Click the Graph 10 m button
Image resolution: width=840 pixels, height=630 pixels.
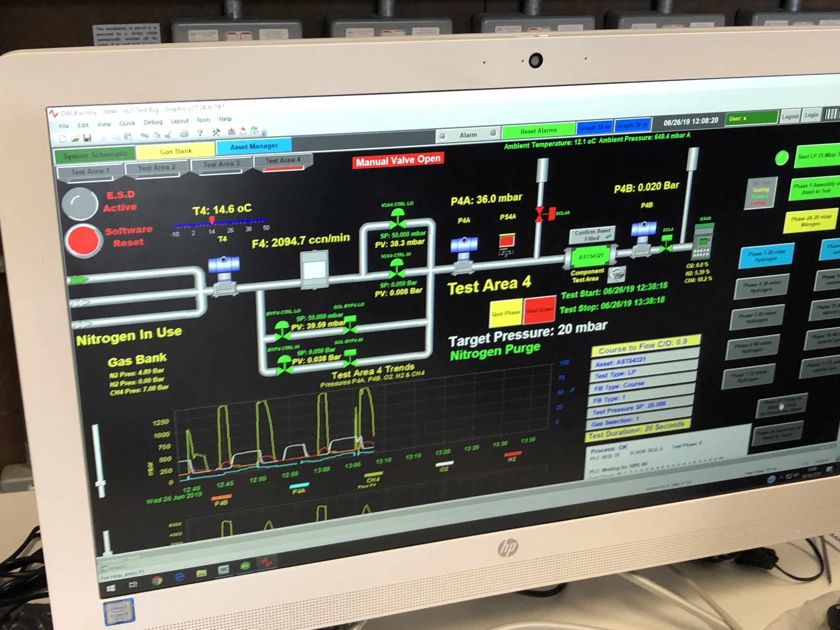pos(594,127)
